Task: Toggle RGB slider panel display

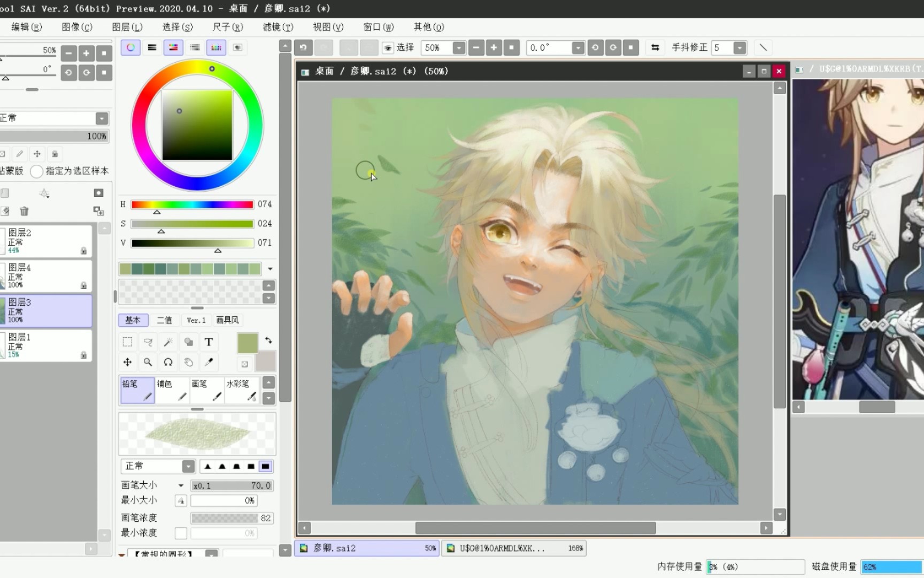Action: pos(152,48)
